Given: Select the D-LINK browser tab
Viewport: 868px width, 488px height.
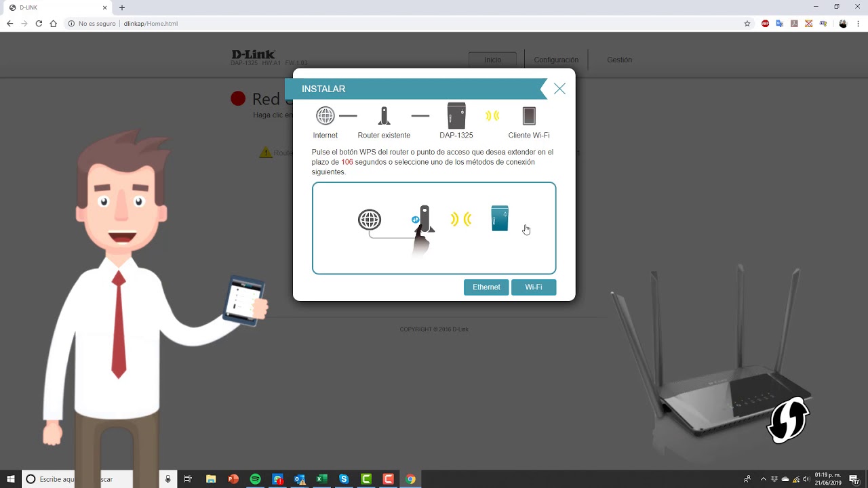Looking at the screenshot, I should click(x=57, y=7).
